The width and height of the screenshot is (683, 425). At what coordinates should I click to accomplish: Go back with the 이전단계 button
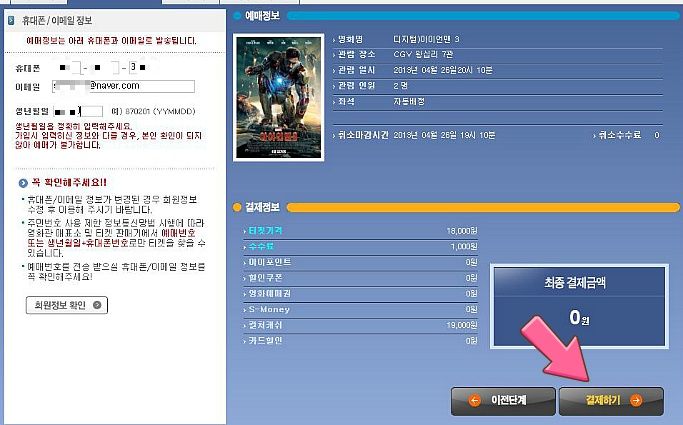click(x=504, y=400)
